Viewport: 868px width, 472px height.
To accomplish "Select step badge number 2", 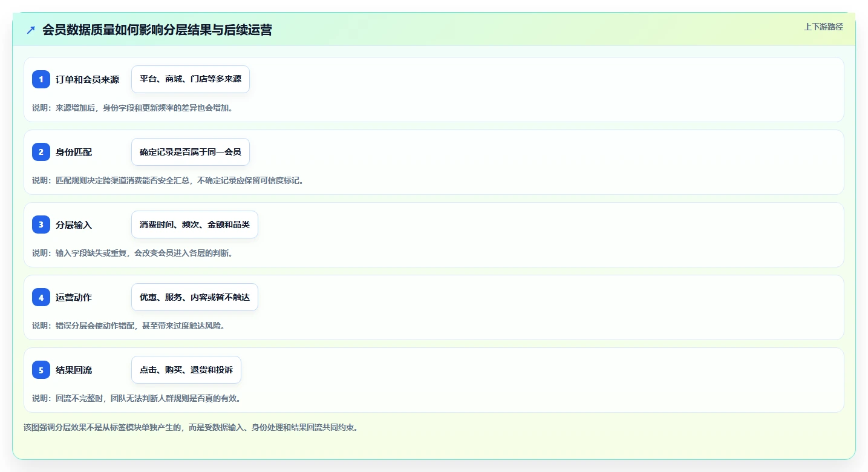I will [x=41, y=152].
